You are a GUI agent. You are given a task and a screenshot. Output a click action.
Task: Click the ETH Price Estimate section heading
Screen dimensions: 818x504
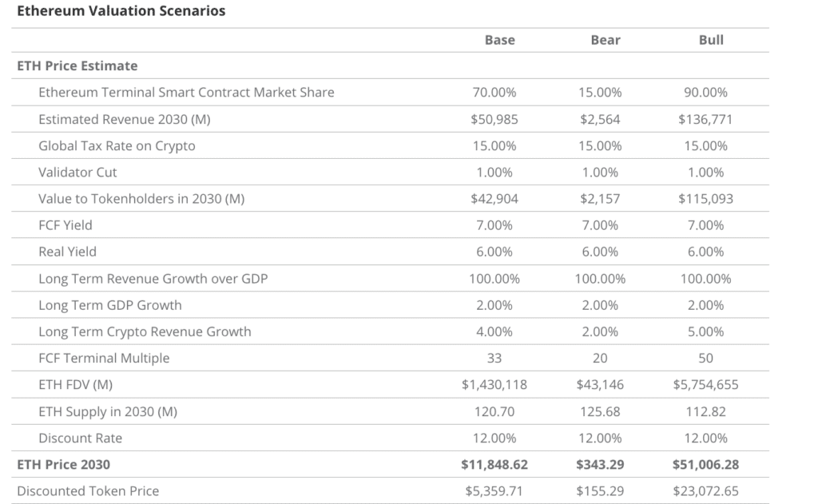pos(77,65)
